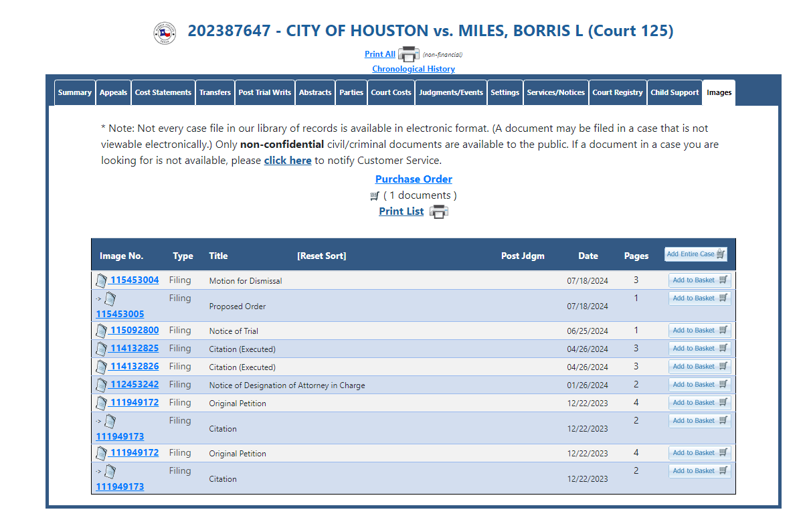Click the basket cart icon beside 1 documents
The height and width of the screenshot is (532, 807).
[375, 196]
